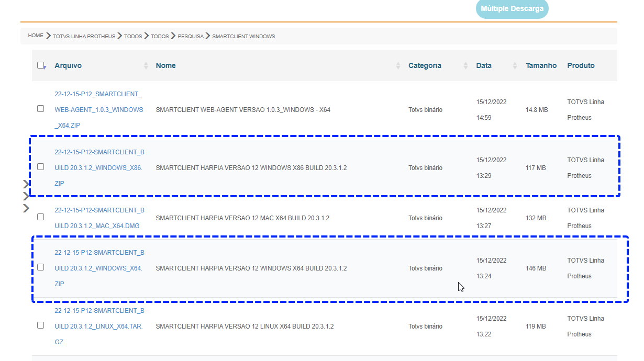The image size is (644, 361).
Task: Toggle the select-all checkbox in table header
Action: coord(41,65)
